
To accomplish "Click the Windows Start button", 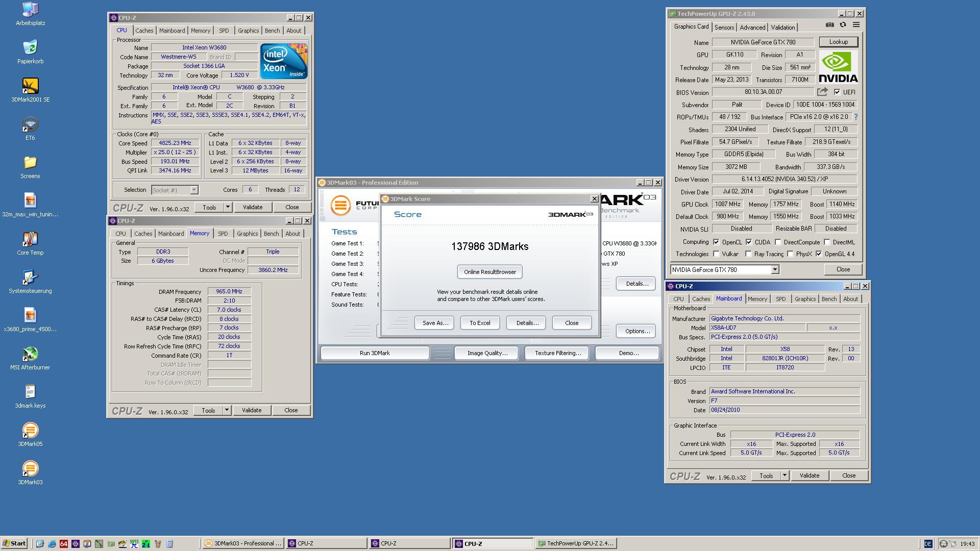I will tap(14, 543).
